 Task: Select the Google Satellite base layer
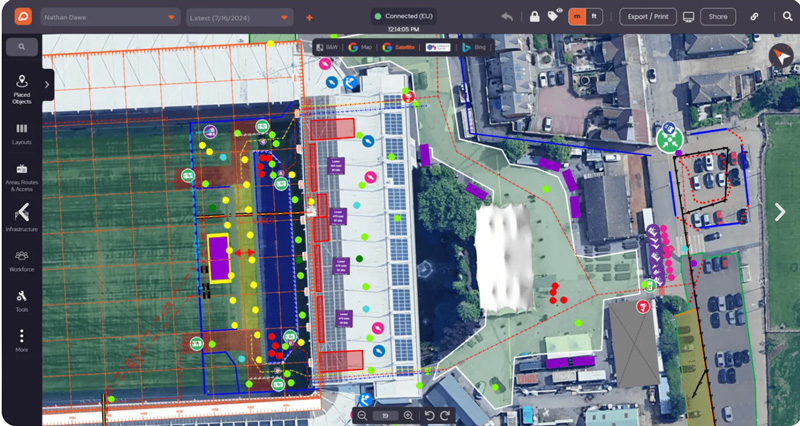click(x=399, y=47)
